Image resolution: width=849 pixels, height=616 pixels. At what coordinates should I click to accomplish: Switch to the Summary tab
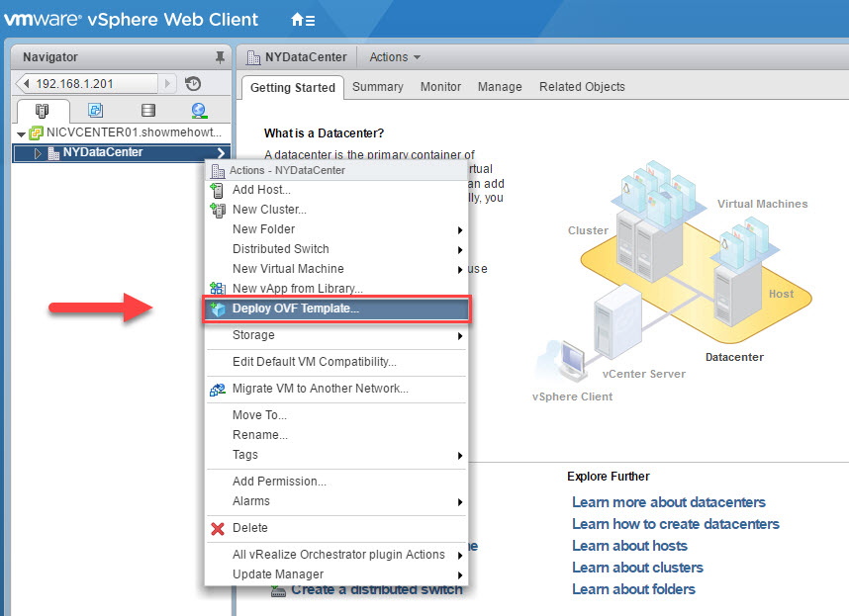coord(378,87)
